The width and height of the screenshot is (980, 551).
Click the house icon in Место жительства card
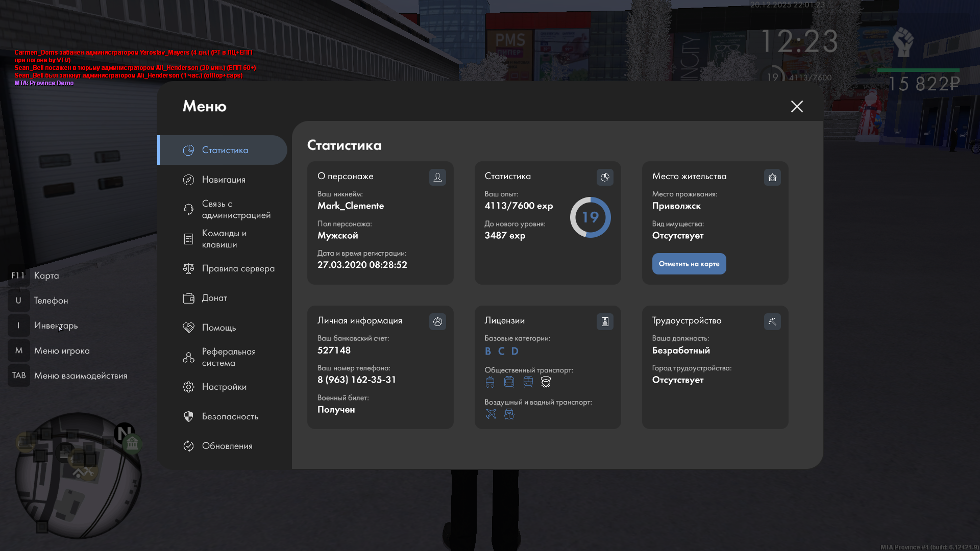(772, 177)
